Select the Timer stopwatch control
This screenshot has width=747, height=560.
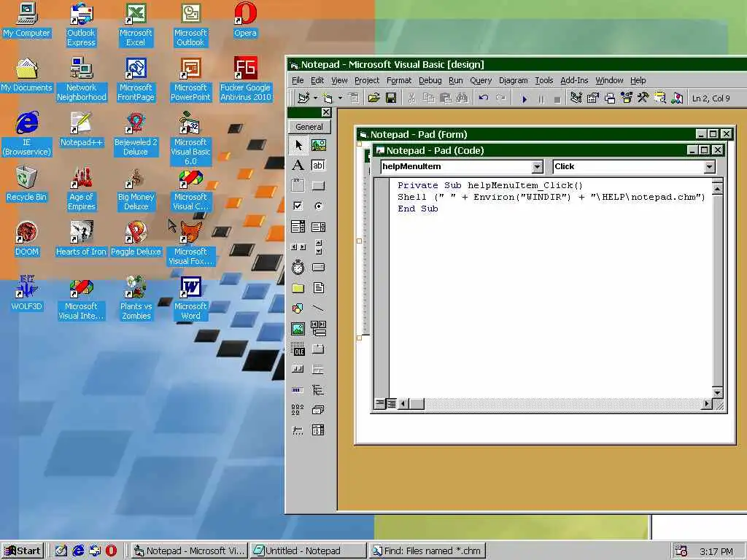pyautogui.click(x=298, y=267)
